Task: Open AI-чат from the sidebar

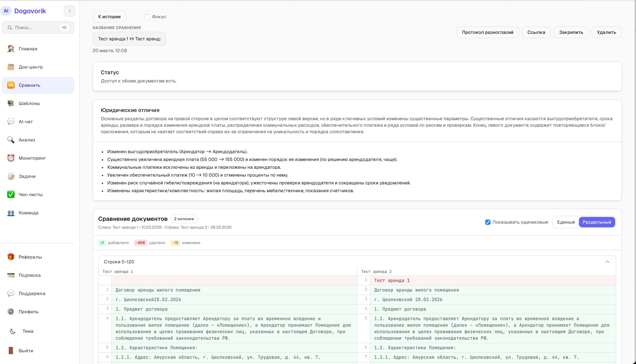Action: tap(26, 121)
